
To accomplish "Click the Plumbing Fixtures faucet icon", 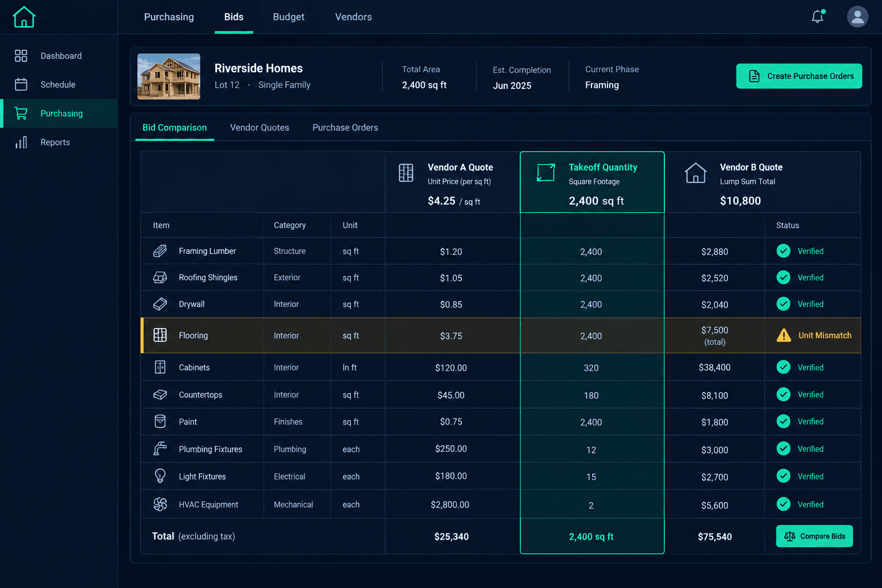I will point(160,449).
